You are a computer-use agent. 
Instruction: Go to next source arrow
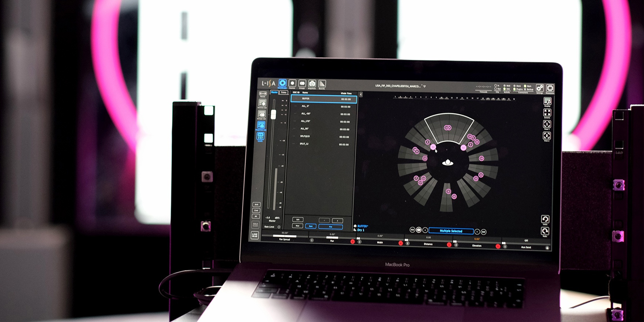pyautogui.click(x=477, y=231)
